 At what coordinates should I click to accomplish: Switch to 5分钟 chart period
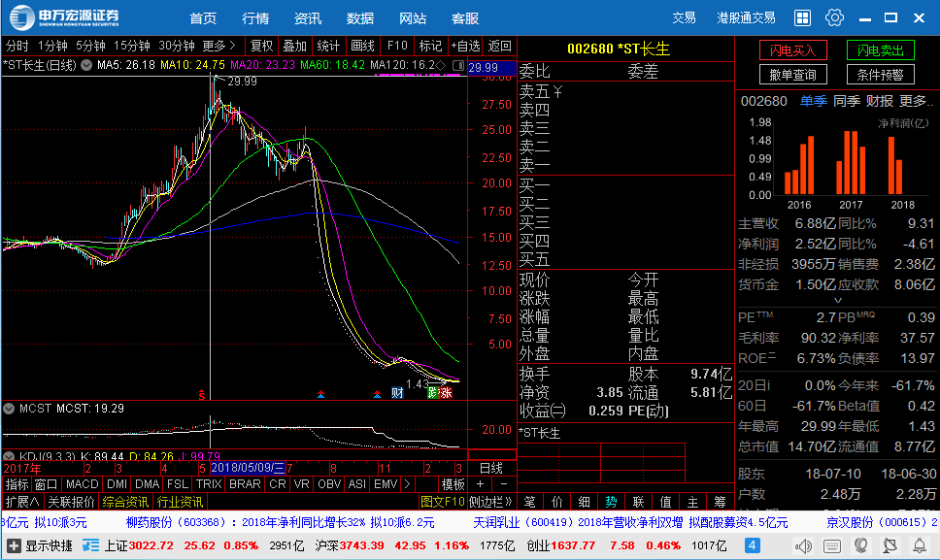click(90, 47)
